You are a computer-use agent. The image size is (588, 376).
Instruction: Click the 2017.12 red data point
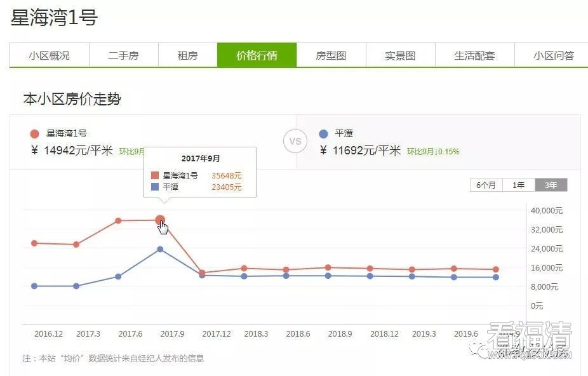(x=202, y=273)
